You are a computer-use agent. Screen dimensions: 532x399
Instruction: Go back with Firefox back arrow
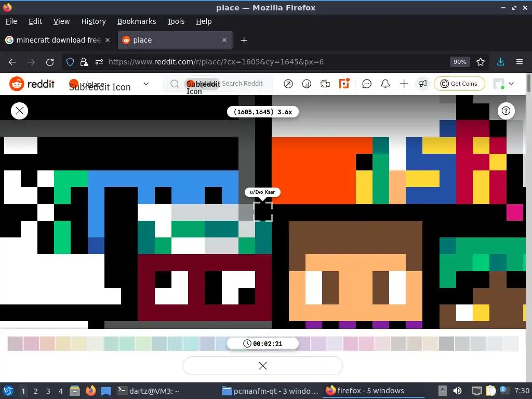click(x=12, y=62)
